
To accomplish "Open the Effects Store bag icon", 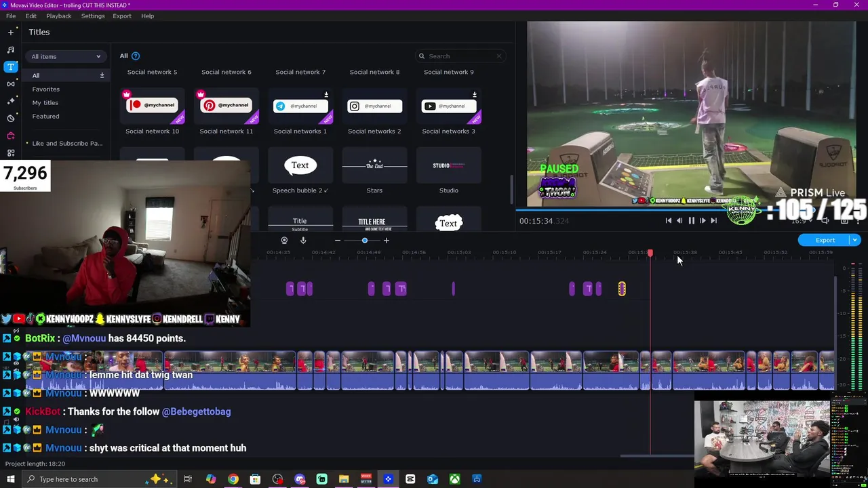I will [10, 136].
